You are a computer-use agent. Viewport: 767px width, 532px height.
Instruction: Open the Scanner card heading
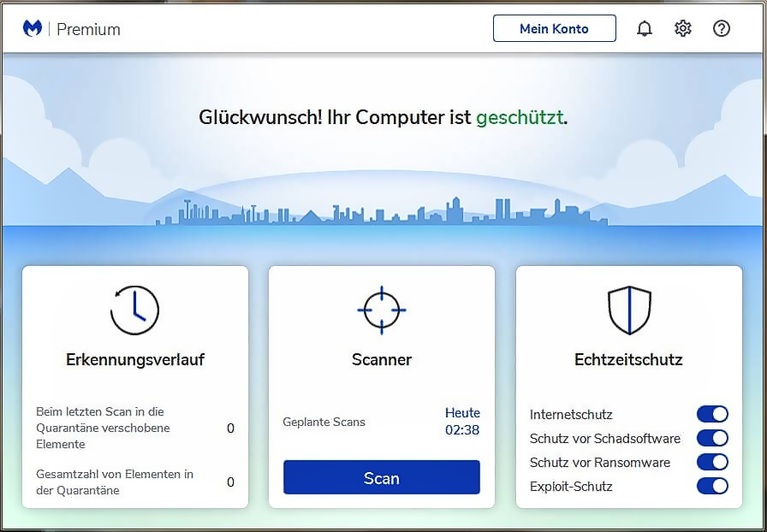(x=382, y=360)
